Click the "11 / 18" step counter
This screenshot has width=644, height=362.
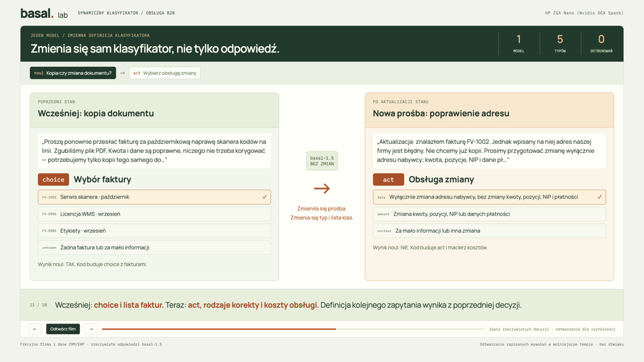(x=38, y=305)
